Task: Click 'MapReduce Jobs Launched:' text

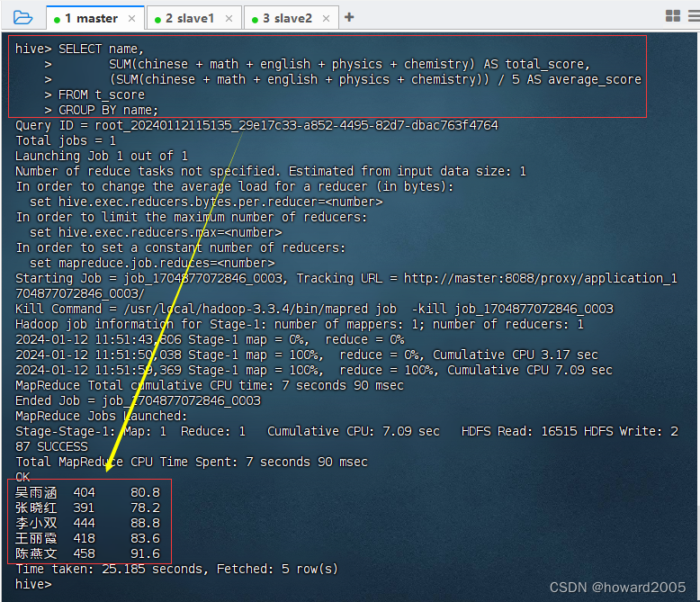Action: [102, 416]
